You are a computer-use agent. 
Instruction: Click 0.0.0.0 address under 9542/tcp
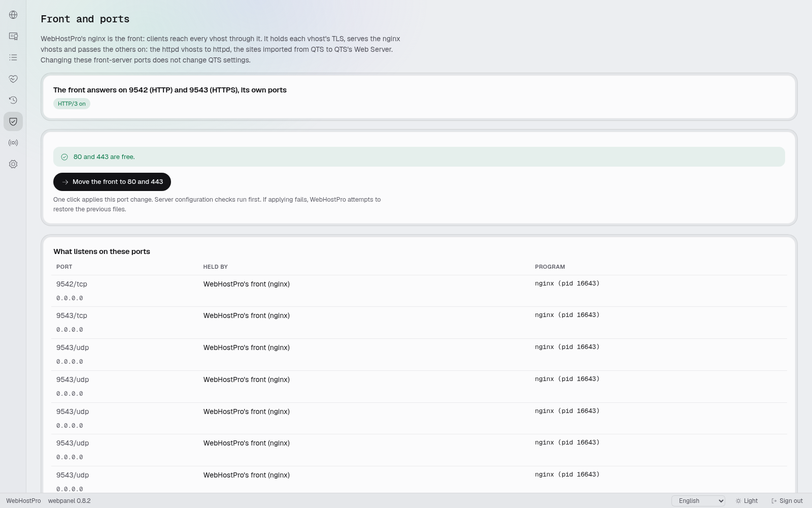coord(70,298)
